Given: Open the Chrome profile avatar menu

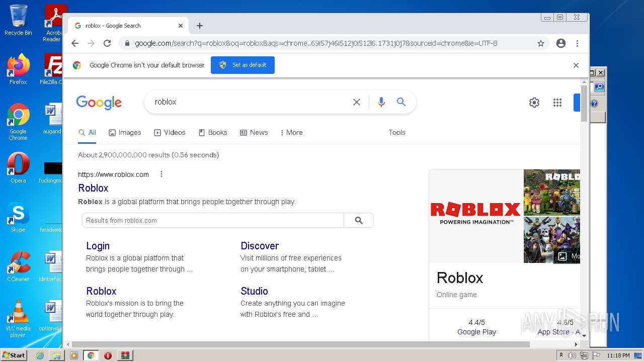Looking at the screenshot, I should (x=561, y=43).
